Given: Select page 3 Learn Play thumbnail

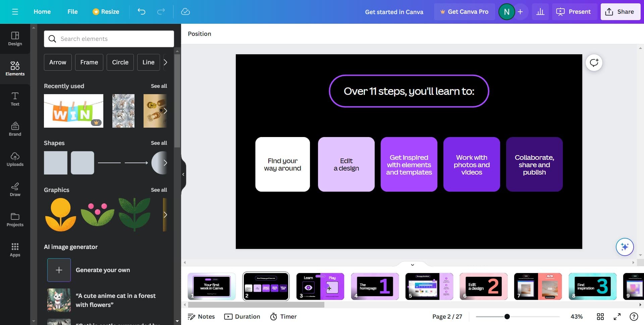Looking at the screenshot, I should 320,286.
